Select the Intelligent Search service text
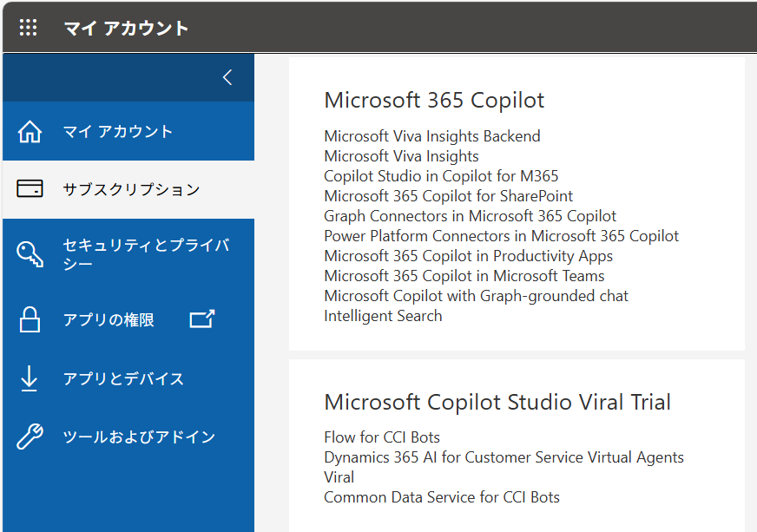Screen dimensions: 757x532 coord(383,316)
